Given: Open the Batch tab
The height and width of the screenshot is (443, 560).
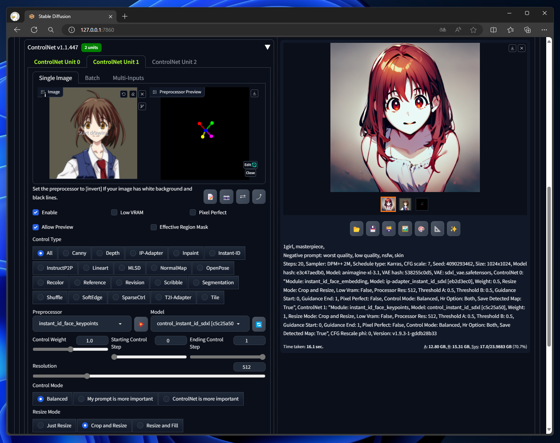Looking at the screenshot, I should (92, 78).
